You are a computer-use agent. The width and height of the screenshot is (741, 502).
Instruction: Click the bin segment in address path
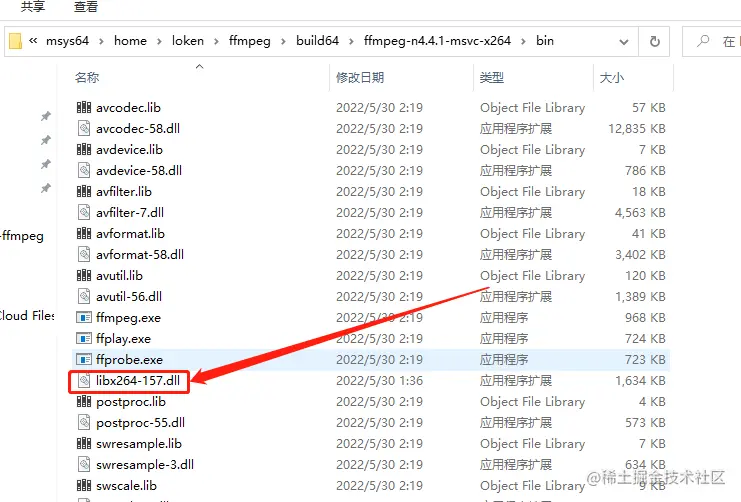pyautogui.click(x=545, y=41)
